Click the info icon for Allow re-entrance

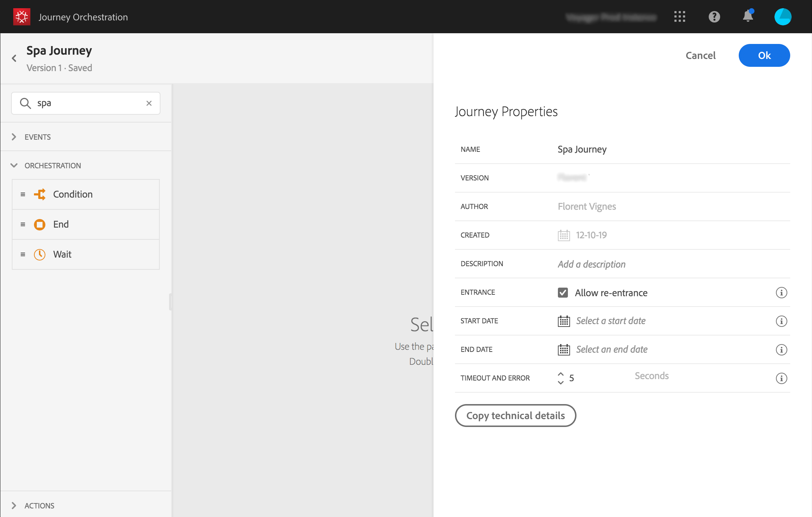tap(781, 293)
